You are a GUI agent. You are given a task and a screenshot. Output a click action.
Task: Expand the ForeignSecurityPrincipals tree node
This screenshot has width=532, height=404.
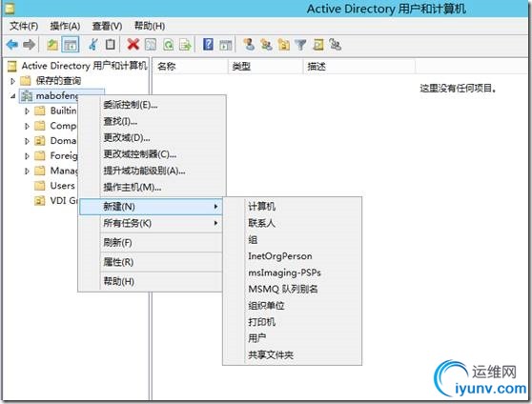(27, 156)
